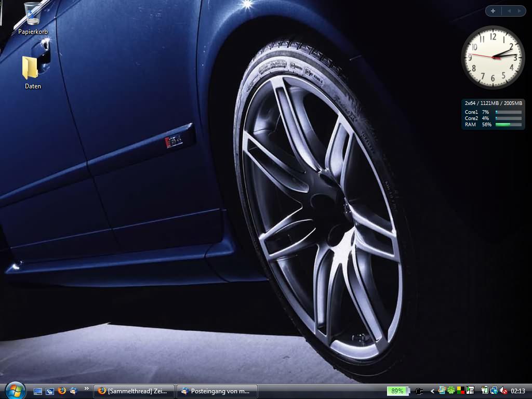Click the sidebar previous page arrow
Viewport: 532px width, 399px height.
tap(509, 11)
